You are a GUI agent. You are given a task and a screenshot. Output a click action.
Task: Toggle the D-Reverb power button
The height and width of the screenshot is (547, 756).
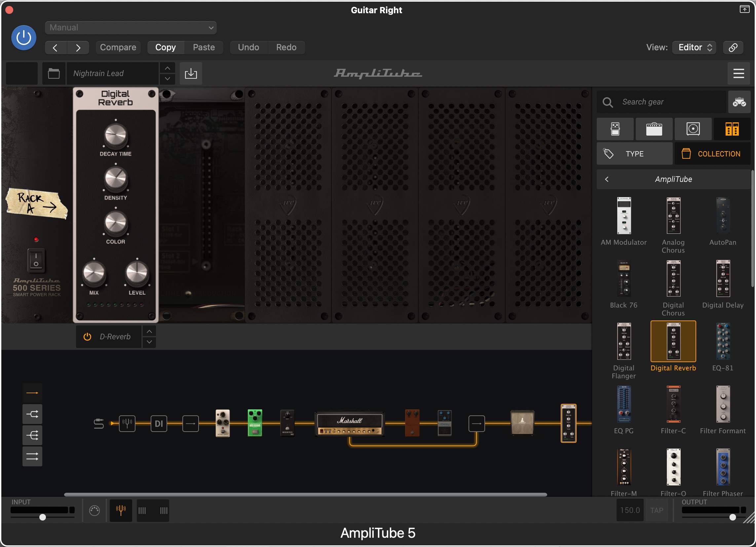[87, 337]
